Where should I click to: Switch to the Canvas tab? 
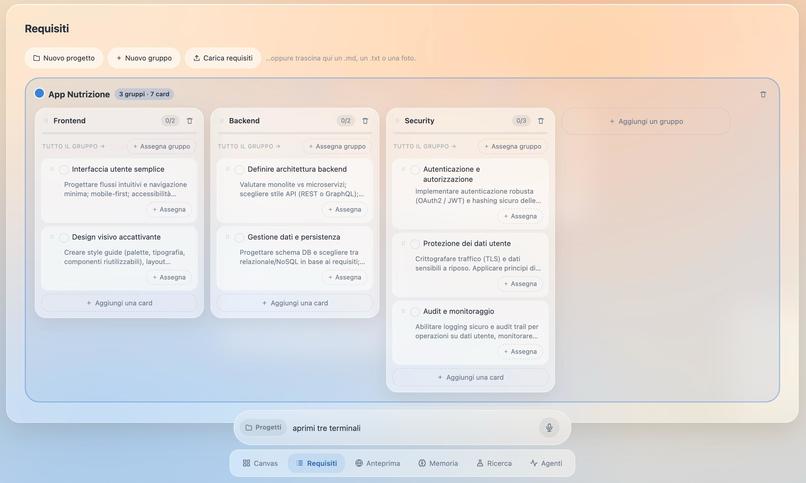(x=260, y=463)
